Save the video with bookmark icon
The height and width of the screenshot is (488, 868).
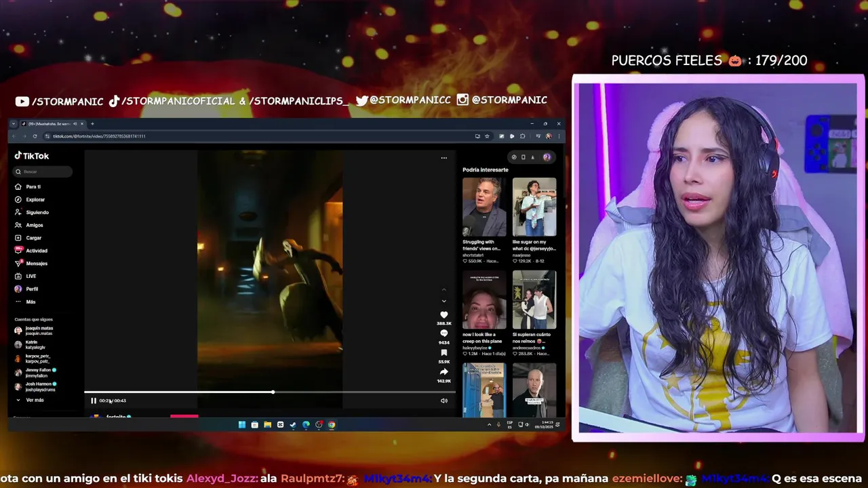click(444, 352)
